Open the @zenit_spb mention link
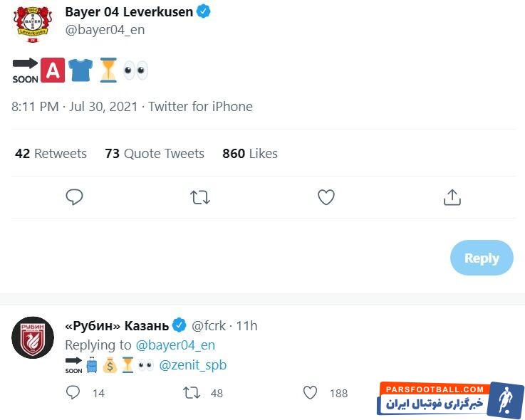525x420 pixels. coord(192,365)
